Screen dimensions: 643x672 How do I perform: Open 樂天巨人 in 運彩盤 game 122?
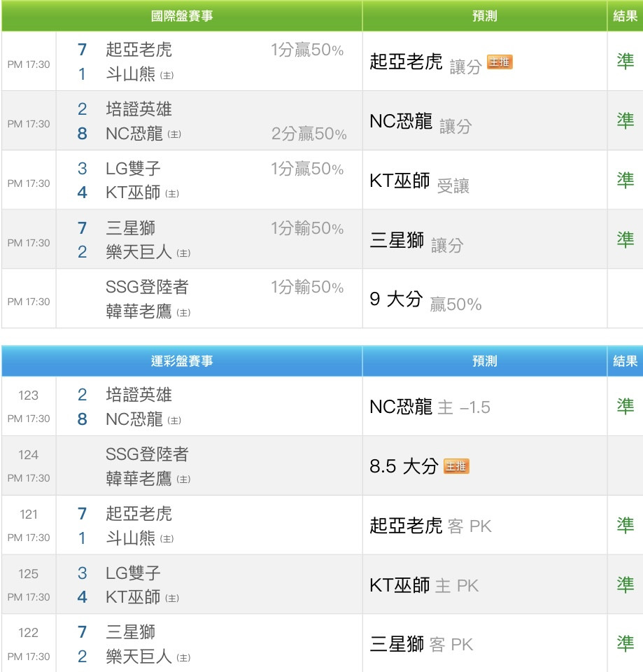(x=139, y=656)
